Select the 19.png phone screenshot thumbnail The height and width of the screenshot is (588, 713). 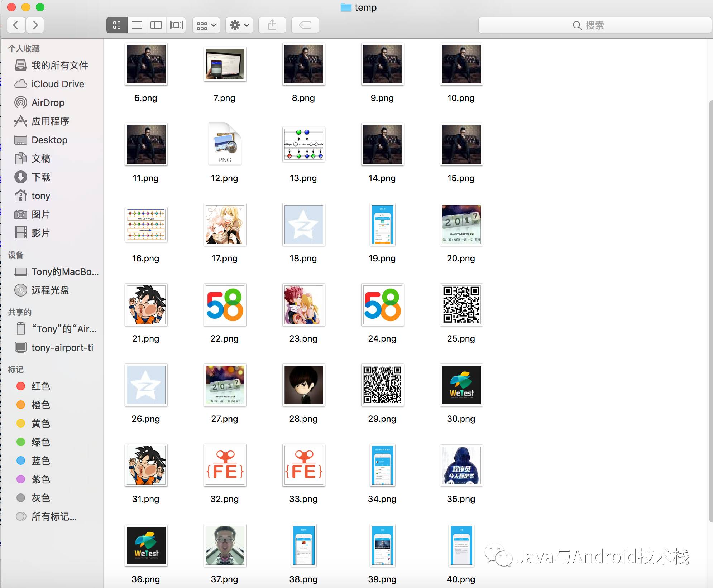383,225
